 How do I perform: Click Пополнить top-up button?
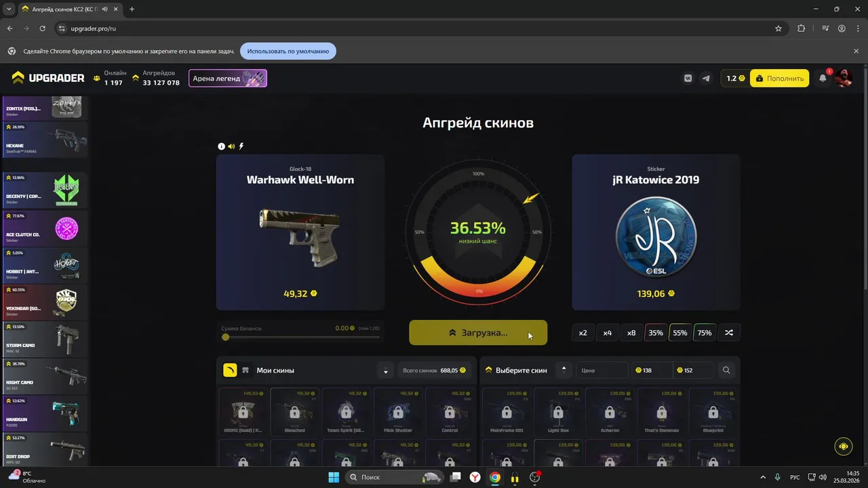tap(779, 79)
